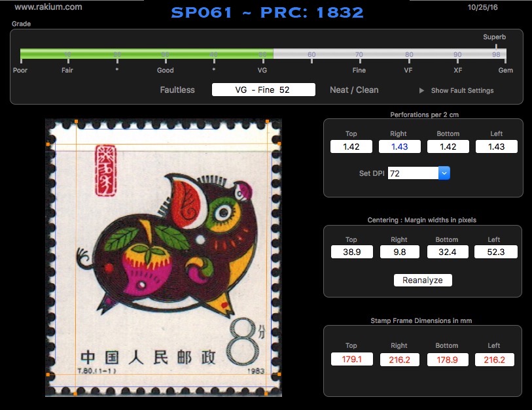The width and height of the screenshot is (532, 410).
Task: Click the Fine label on grade scale
Action: pyautogui.click(x=359, y=70)
